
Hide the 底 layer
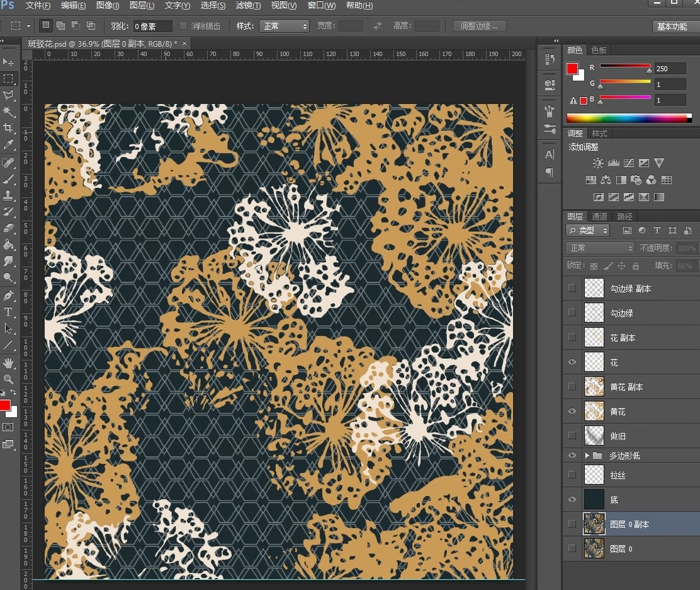(572, 499)
